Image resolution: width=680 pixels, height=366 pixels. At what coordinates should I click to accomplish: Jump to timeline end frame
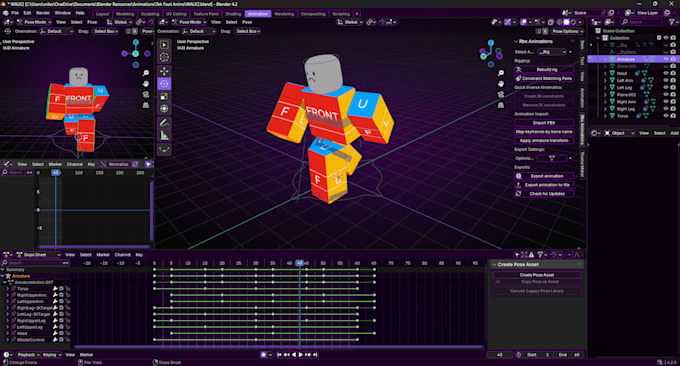[315, 355]
